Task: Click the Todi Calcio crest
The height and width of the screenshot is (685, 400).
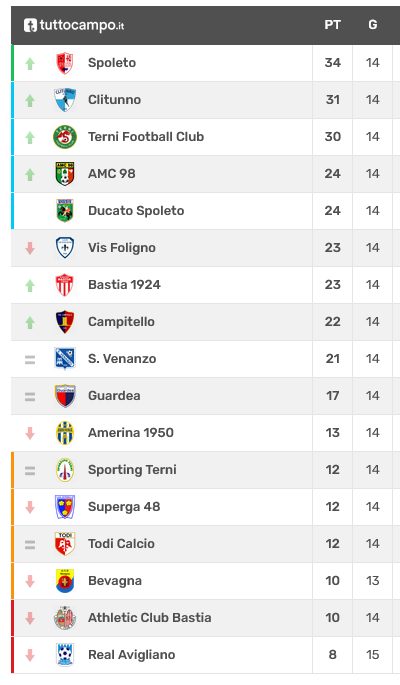Action: point(65,544)
